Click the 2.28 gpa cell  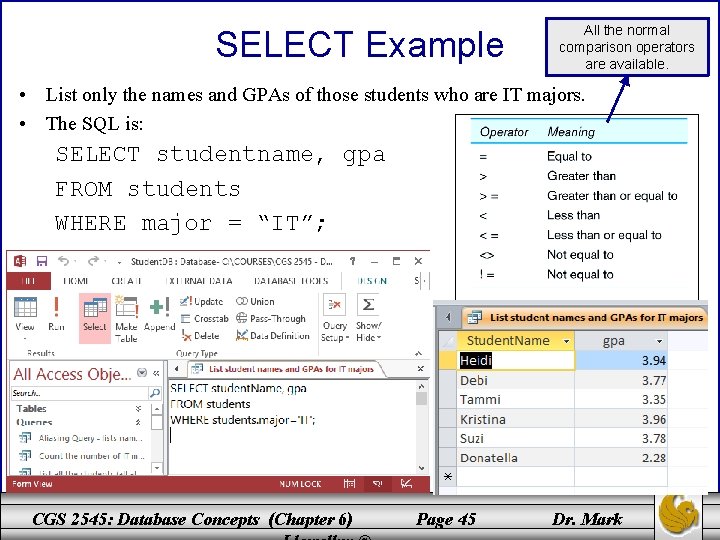[x=621, y=457]
